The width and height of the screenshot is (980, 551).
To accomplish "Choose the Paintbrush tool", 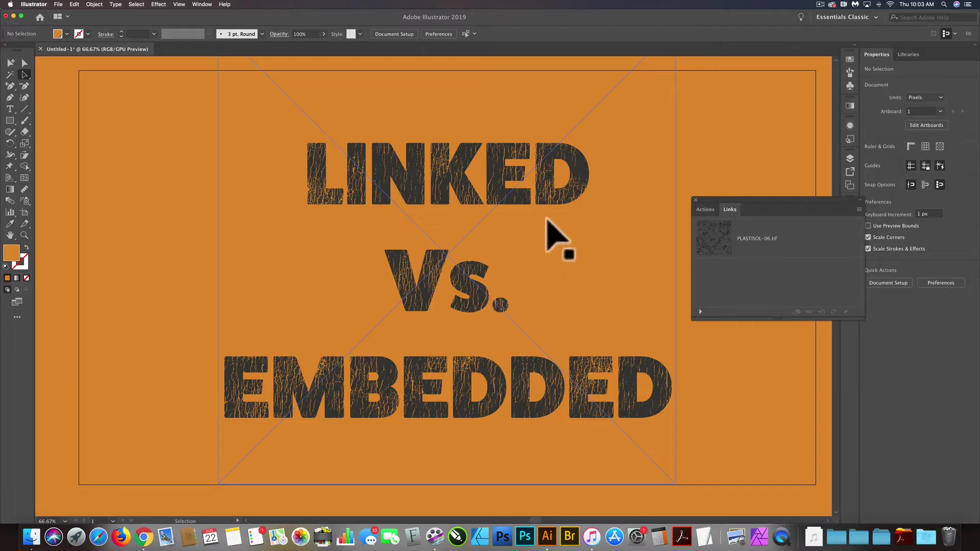I will pos(24,120).
